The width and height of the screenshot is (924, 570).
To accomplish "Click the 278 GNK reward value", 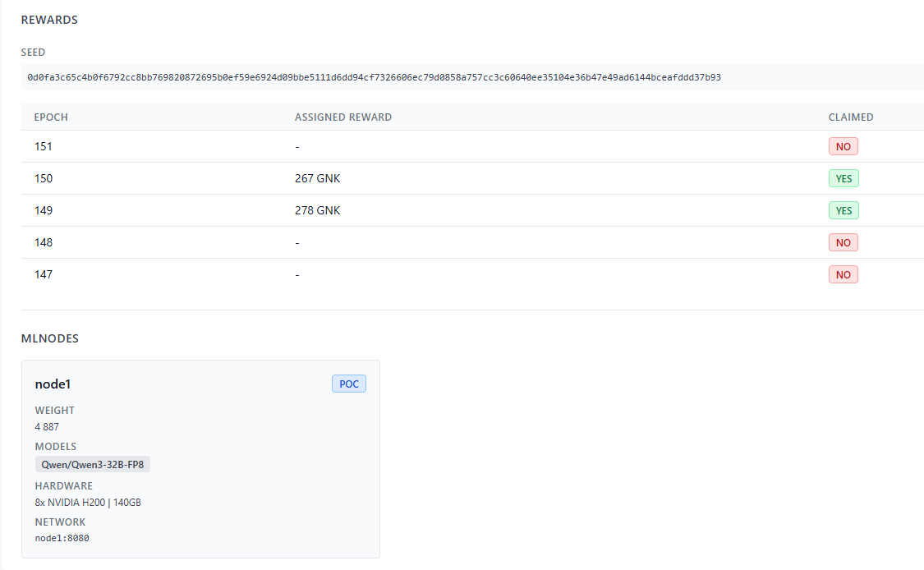I will [317, 210].
